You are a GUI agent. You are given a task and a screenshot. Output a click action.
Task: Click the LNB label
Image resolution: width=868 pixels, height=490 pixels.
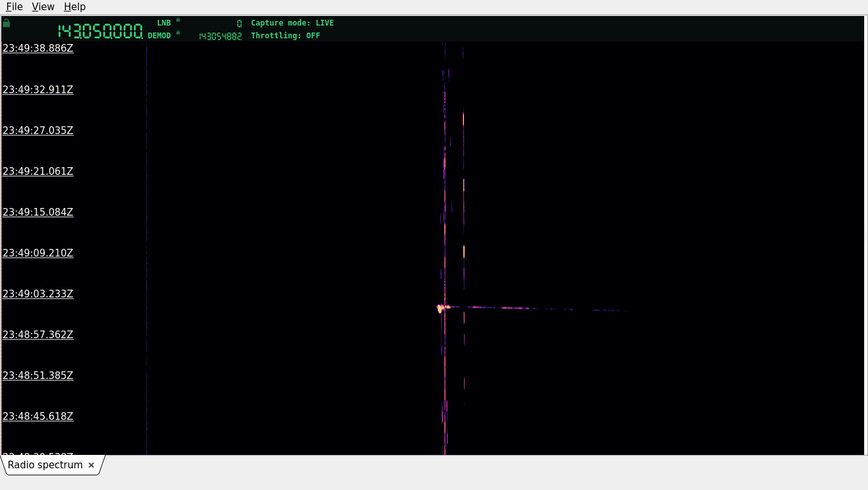coord(164,23)
